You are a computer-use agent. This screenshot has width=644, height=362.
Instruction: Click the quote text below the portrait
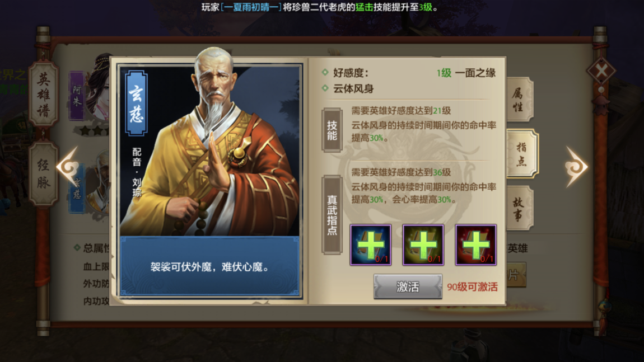210,267
